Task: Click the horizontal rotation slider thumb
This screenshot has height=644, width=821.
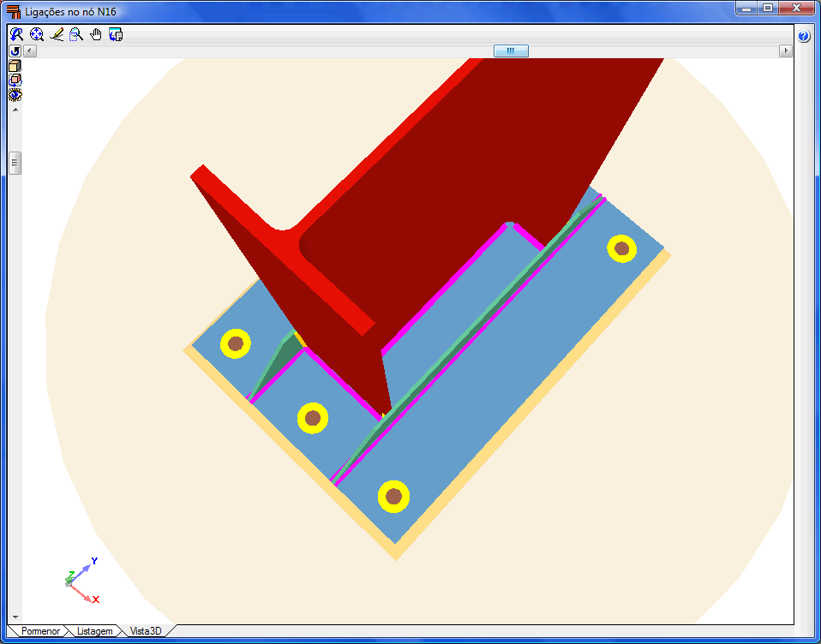Action: tap(511, 51)
